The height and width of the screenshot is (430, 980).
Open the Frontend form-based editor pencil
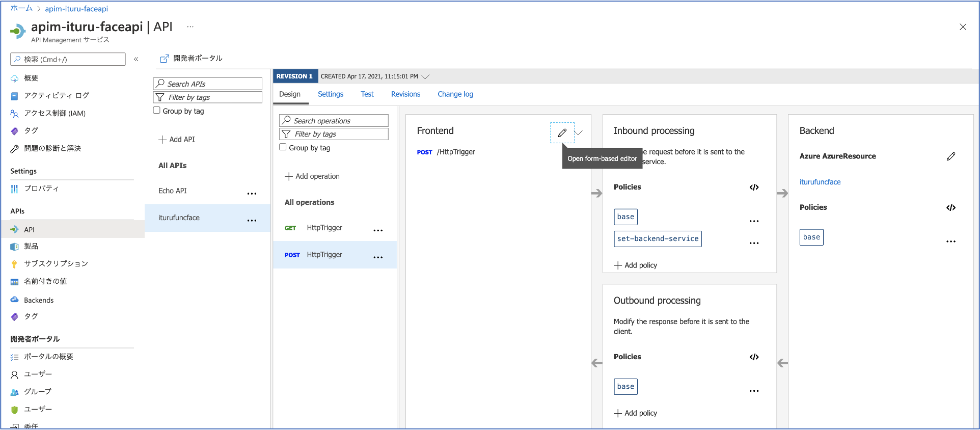pos(562,133)
